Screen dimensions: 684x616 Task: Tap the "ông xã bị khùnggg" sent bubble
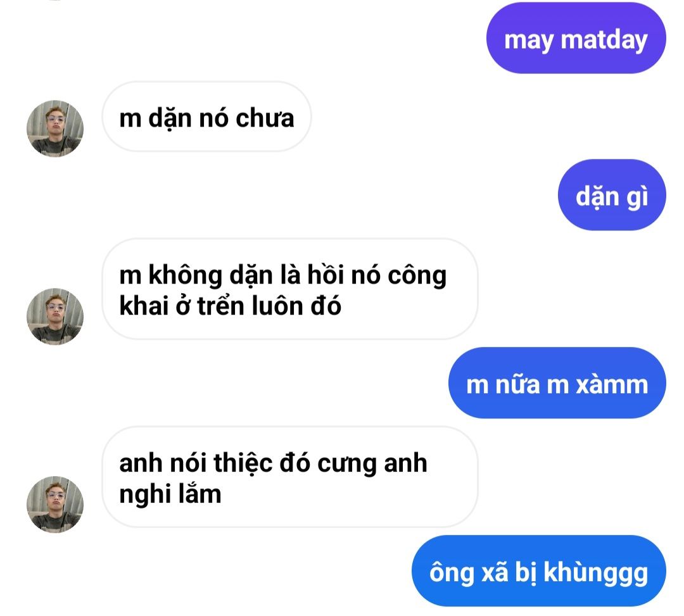(x=539, y=570)
